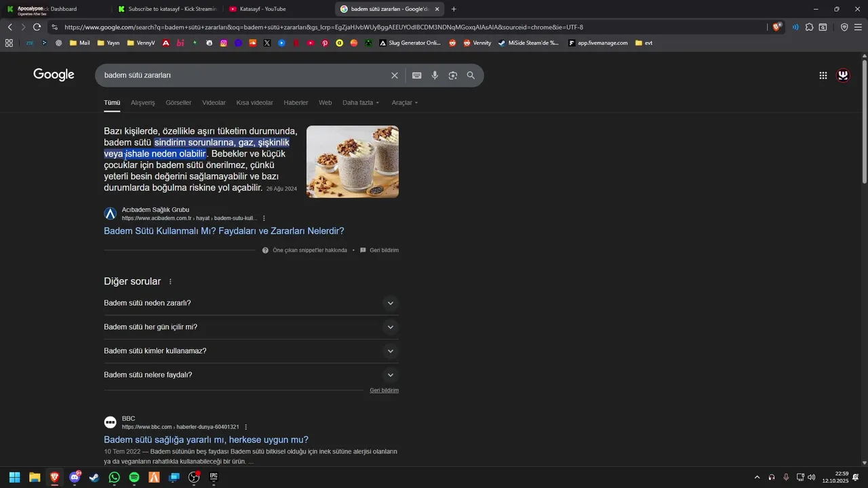This screenshot has width=868, height=488.
Task: Open the Google account profile avatar
Action: [x=844, y=75]
